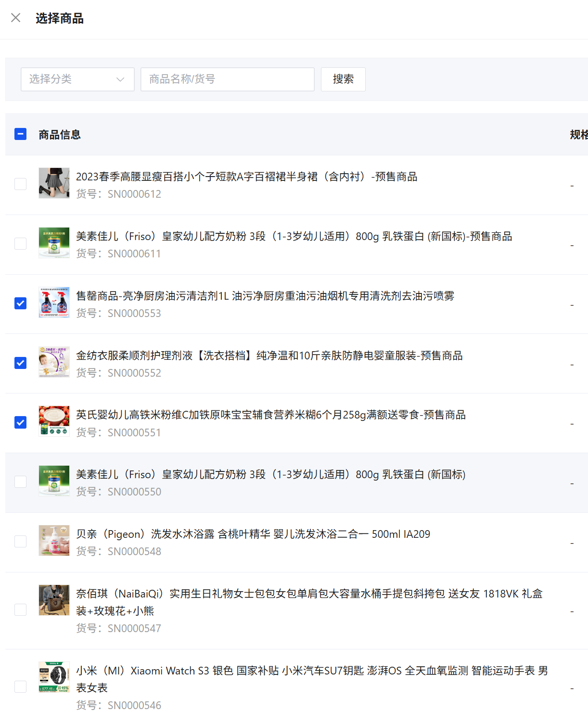The image size is (588, 711).
Task: Click the pleated skirt product thumbnail
Action: [x=54, y=183]
